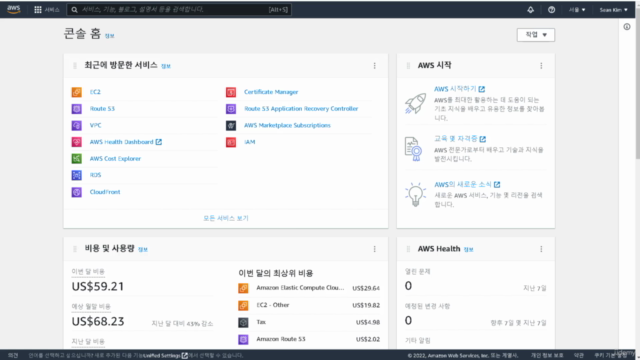Open AWS Cost Explorer link

pos(115,158)
